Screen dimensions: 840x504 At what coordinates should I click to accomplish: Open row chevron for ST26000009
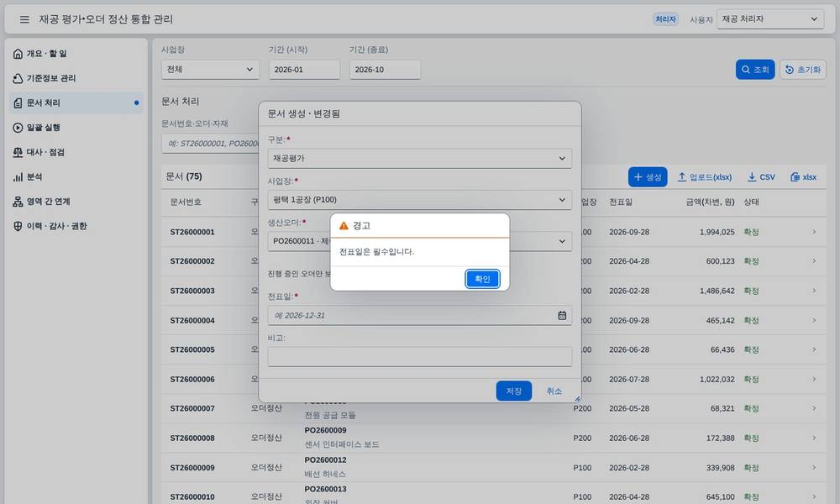pos(814,467)
